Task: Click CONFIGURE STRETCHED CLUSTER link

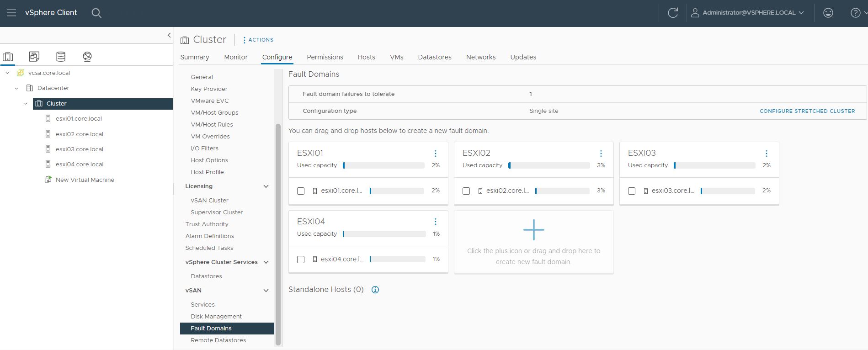Action: pyautogui.click(x=807, y=111)
